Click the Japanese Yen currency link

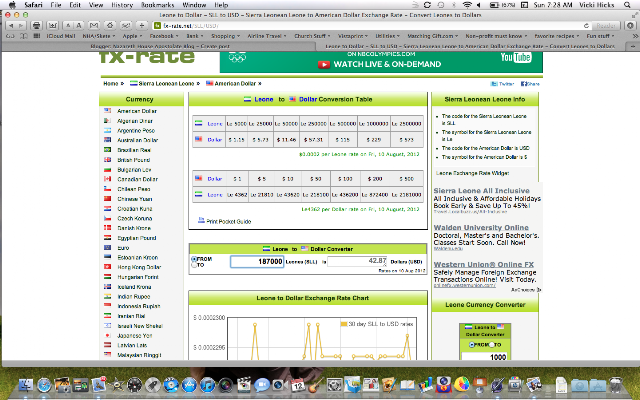(x=135, y=336)
